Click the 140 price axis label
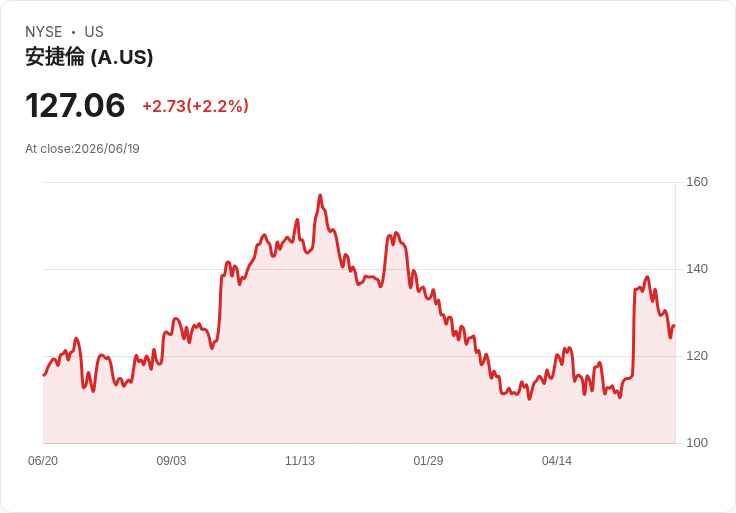The height and width of the screenshot is (513, 736). point(697,269)
